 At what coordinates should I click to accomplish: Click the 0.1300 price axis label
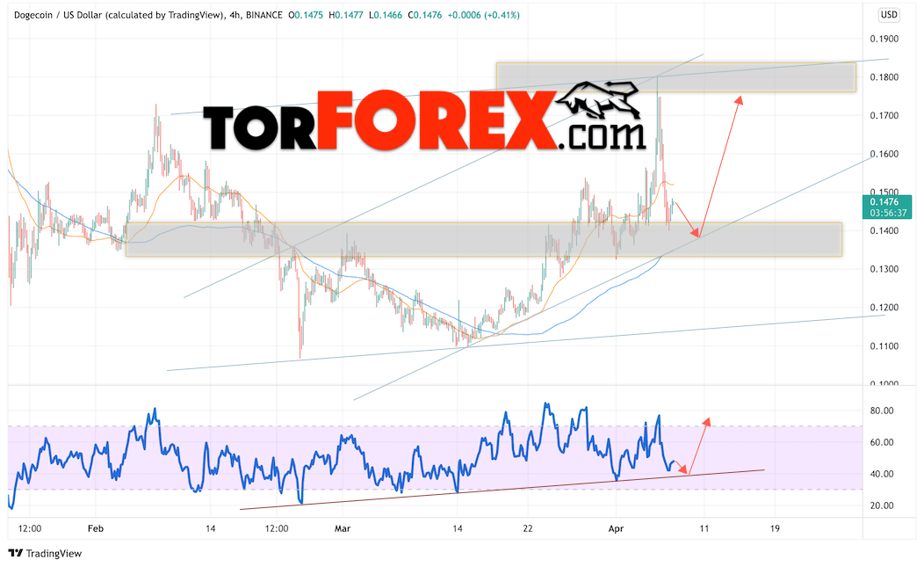884,269
